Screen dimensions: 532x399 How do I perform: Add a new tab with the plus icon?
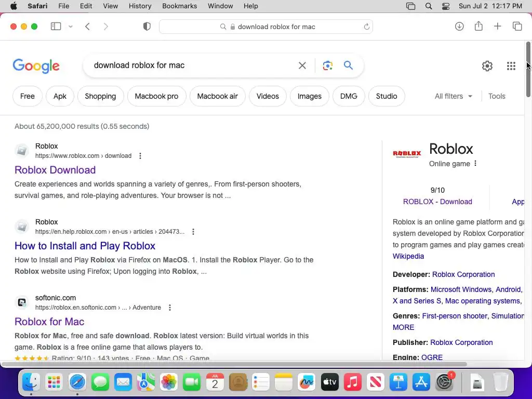497,26
